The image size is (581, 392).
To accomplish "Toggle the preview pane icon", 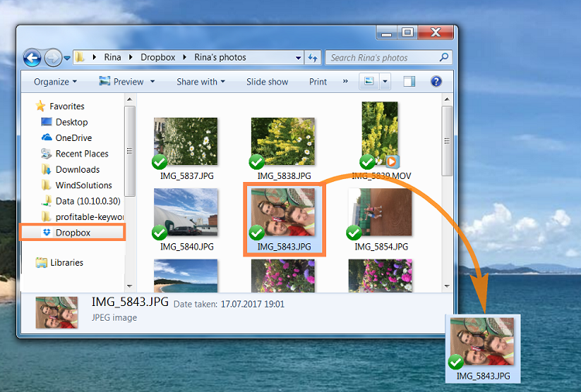I will (409, 81).
